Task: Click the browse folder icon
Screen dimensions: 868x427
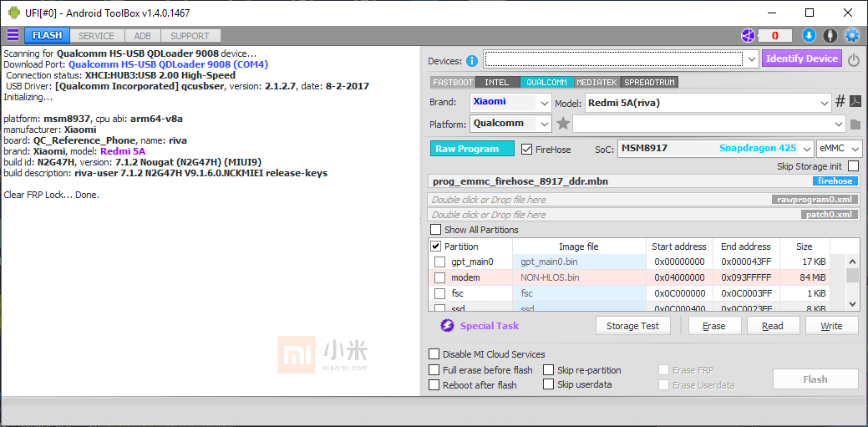Action: (x=855, y=124)
